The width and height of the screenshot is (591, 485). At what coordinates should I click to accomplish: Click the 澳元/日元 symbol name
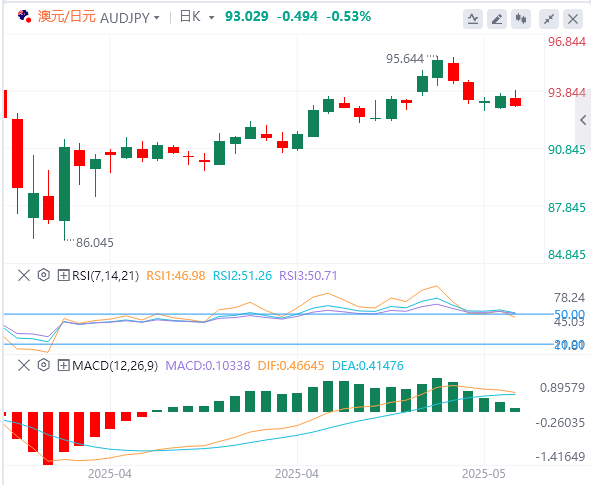coord(67,17)
